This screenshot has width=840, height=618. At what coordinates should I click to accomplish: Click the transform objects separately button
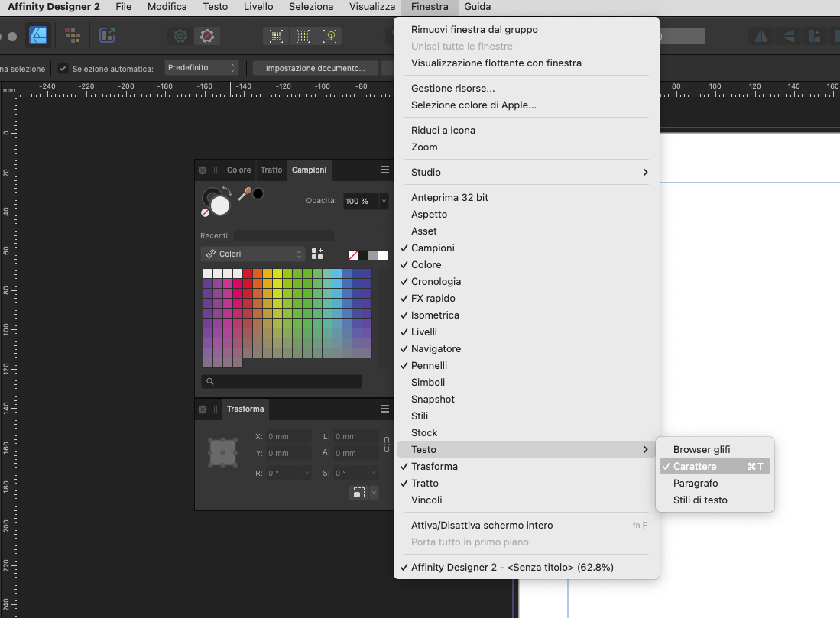click(359, 493)
